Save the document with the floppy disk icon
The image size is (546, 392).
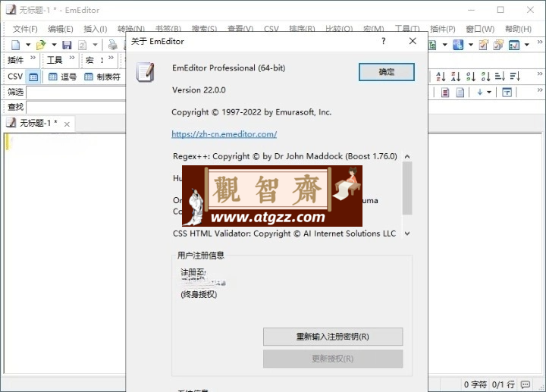[67, 45]
